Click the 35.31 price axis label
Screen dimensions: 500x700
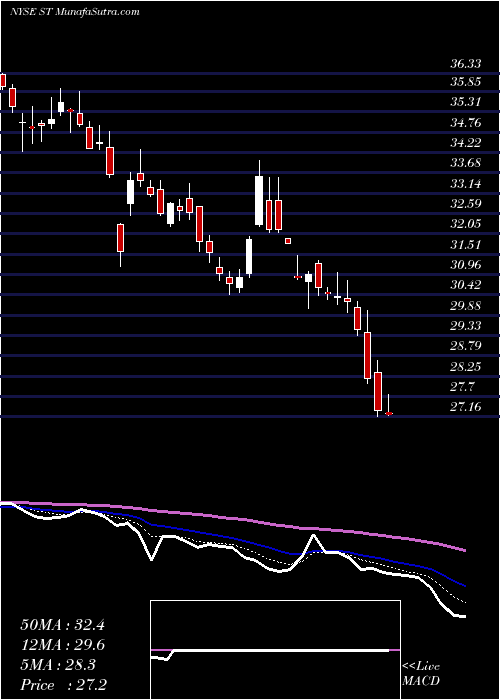point(466,102)
